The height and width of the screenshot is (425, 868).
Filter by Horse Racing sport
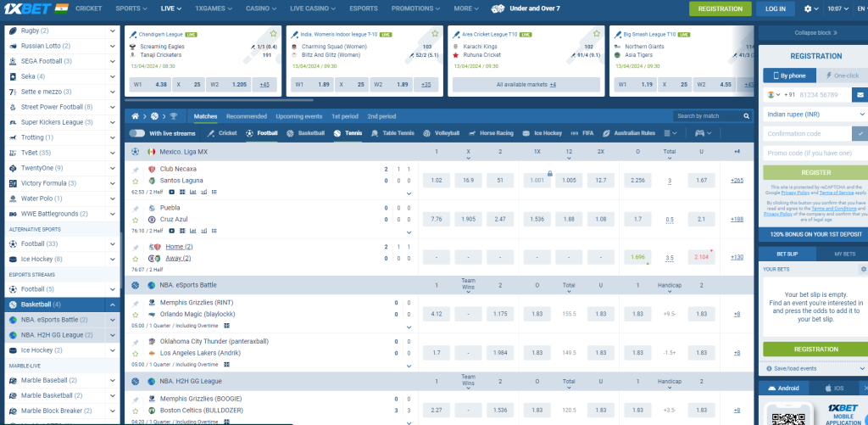pos(491,133)
